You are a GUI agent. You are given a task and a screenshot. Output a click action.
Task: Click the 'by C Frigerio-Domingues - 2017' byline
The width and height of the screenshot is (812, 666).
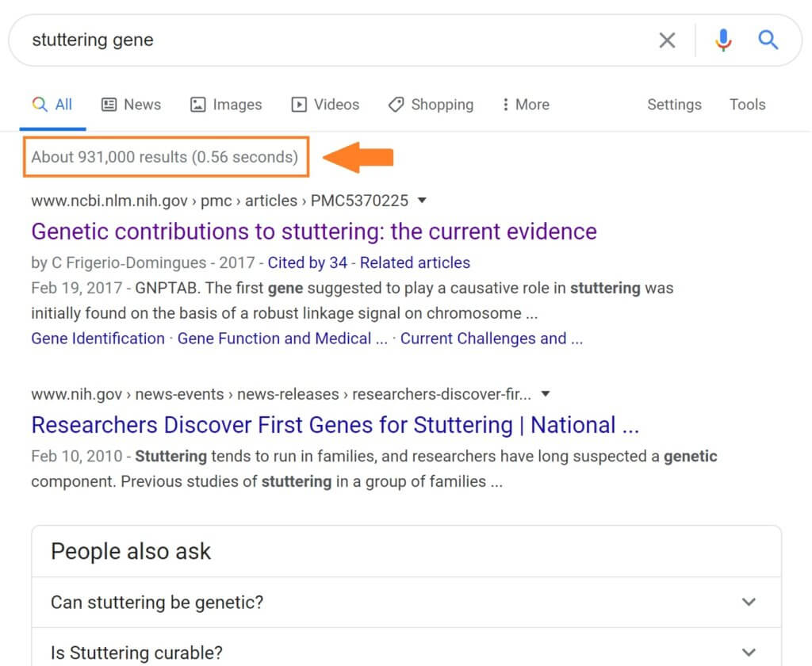click(x=143, y=262)
